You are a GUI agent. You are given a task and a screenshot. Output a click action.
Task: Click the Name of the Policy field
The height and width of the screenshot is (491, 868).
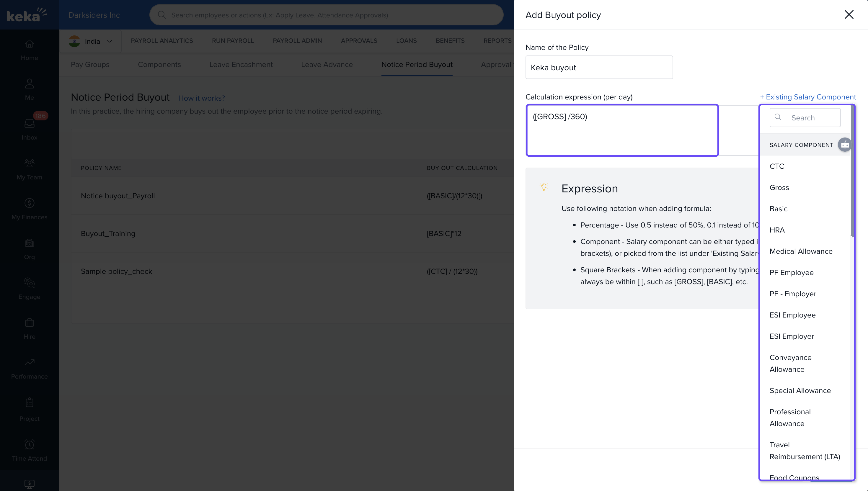[x=599, y=68]
